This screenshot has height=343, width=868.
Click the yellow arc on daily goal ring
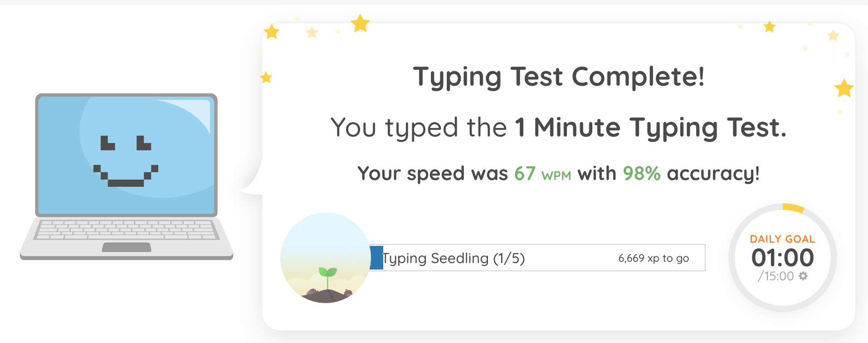click(x=793, y=208)
